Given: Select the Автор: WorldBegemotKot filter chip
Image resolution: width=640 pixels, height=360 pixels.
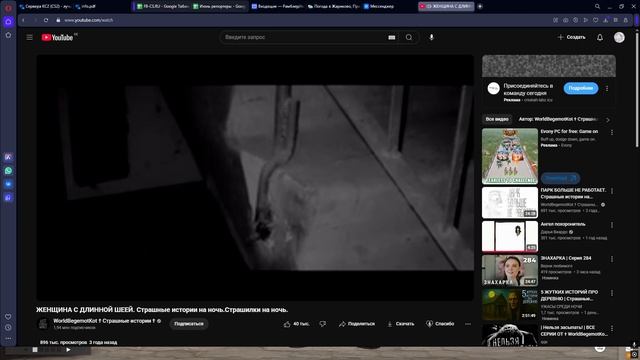Looking at the screenshot, I should point(558,119).
